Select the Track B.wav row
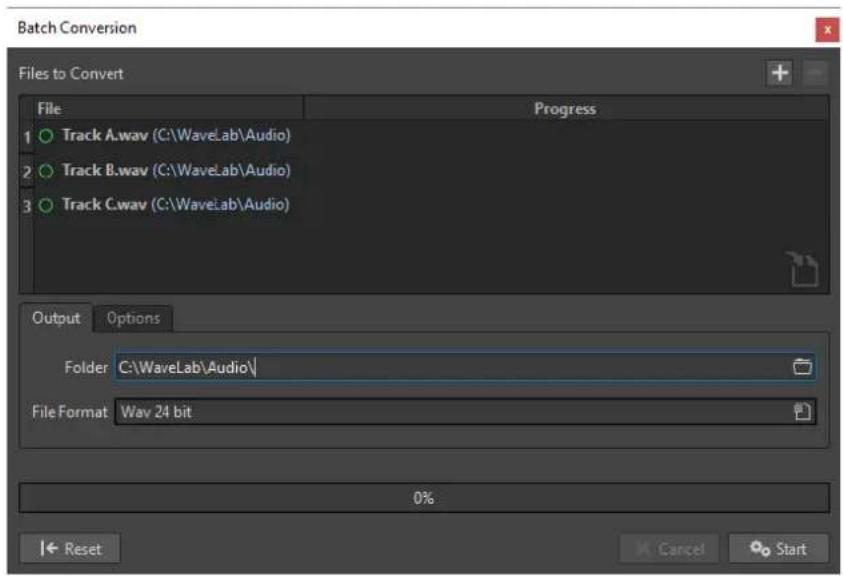Image resolution: width=843 pixels, height=576 pixels. [431, 171]
